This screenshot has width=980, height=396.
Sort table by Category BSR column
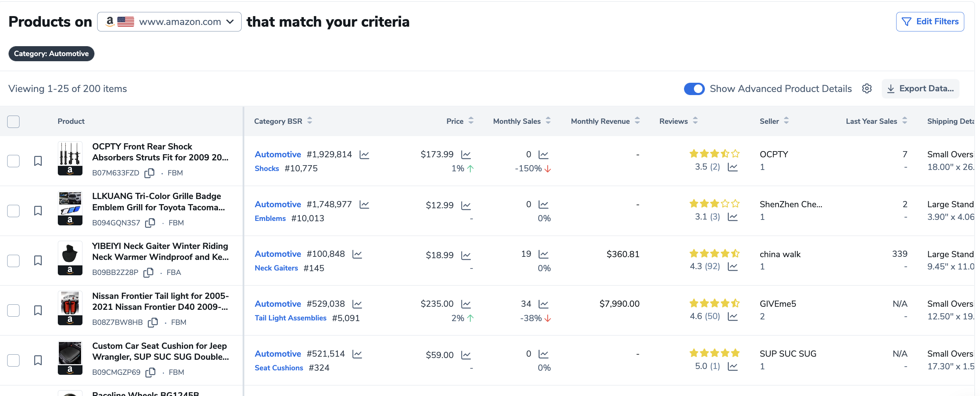coord(283,121)
